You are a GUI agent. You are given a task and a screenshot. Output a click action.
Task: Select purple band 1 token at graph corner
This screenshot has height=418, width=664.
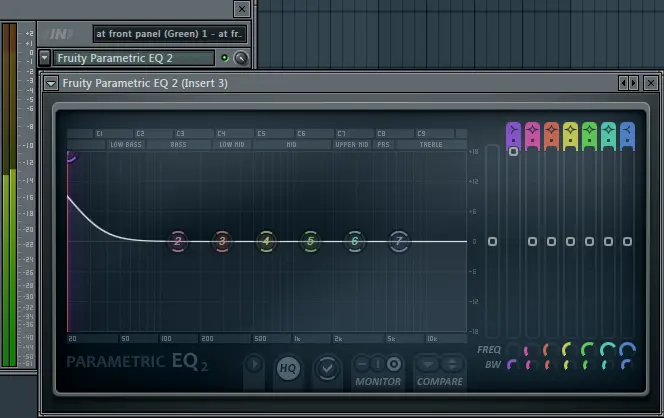[71, 157]
